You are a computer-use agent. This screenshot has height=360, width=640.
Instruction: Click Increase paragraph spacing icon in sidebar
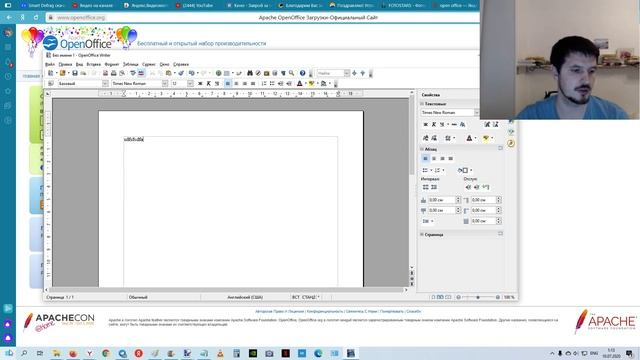pyautogui.click(x=425, y=187)
